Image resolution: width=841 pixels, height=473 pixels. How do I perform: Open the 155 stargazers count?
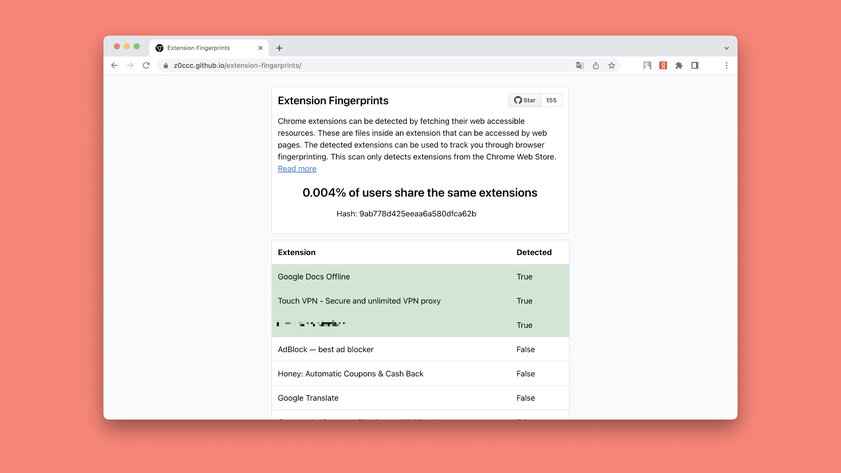[551, 100]
